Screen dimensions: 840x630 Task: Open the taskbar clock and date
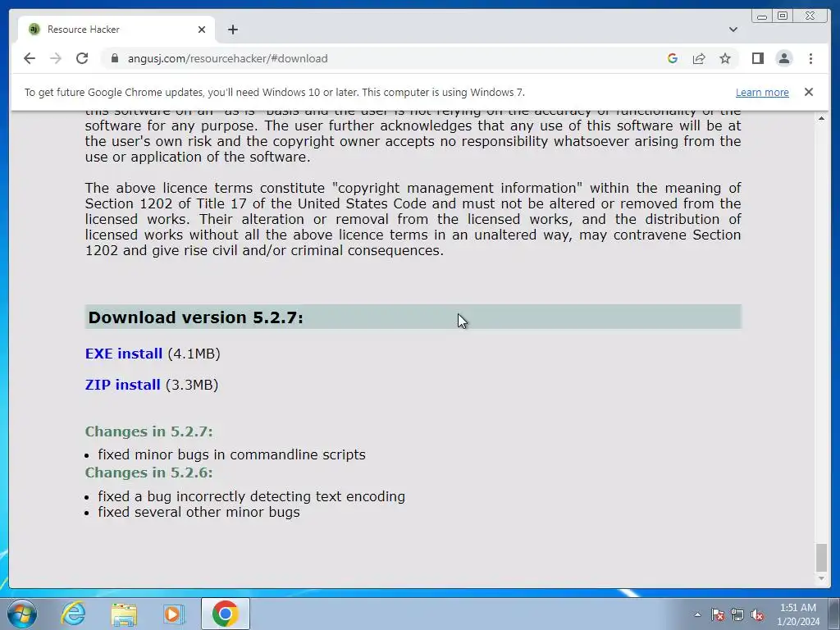pos(798,614)
